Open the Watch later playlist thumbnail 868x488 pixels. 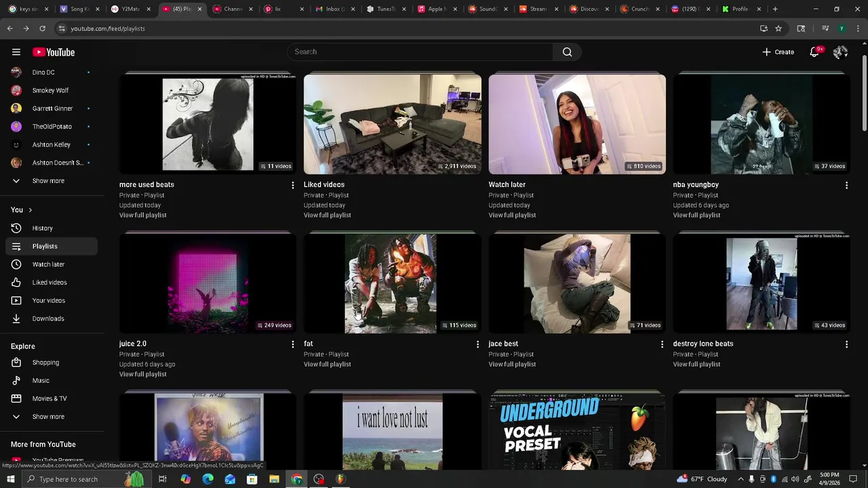coord(577,124)
